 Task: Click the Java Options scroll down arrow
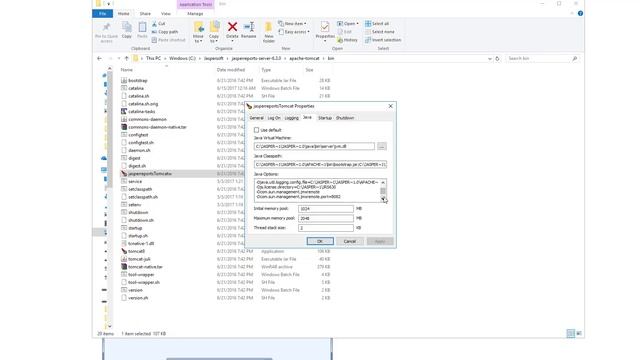coord(383,198)
